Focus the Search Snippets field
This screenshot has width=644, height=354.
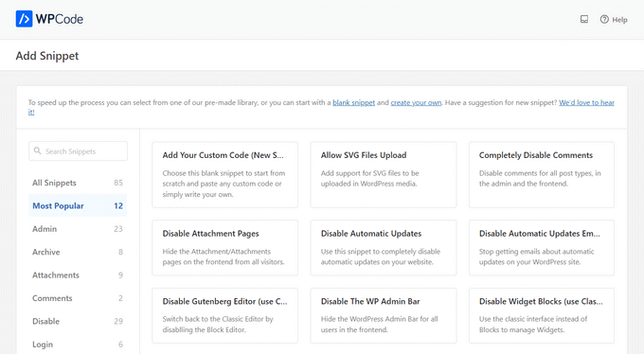[78, 151]
